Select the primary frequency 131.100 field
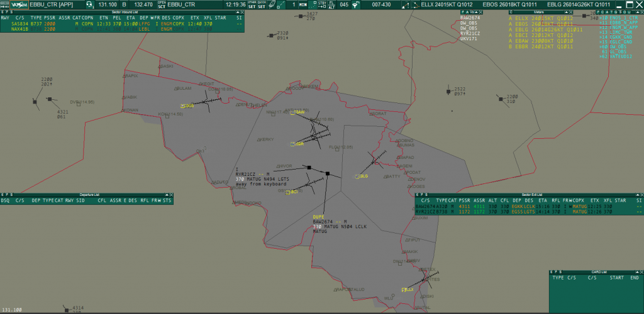The width and height of the screenshot is (644, 314). pyautogui.click(x=108, y=4)
